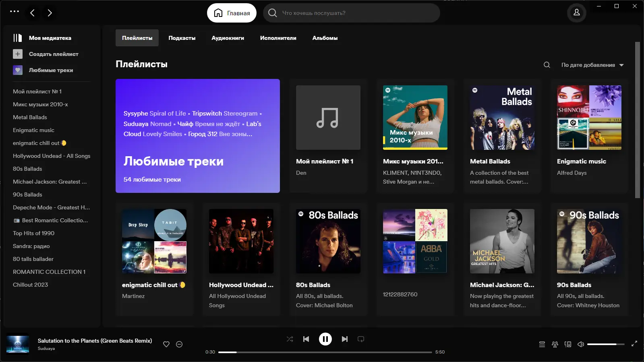Open the artist Suduaya link in the player
This screenshot has width=644, height=362.
(x=46, y=349)
